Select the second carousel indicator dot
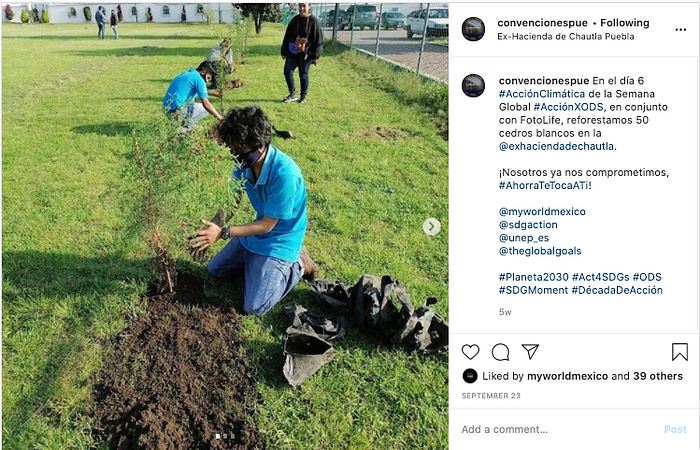The height and width of the screenshot is (450, 700). 225,436
